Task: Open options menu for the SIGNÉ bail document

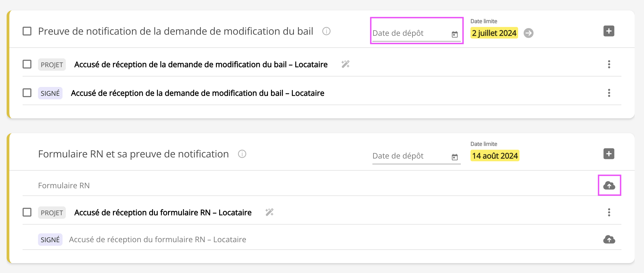Action: [x=609, y=93]
